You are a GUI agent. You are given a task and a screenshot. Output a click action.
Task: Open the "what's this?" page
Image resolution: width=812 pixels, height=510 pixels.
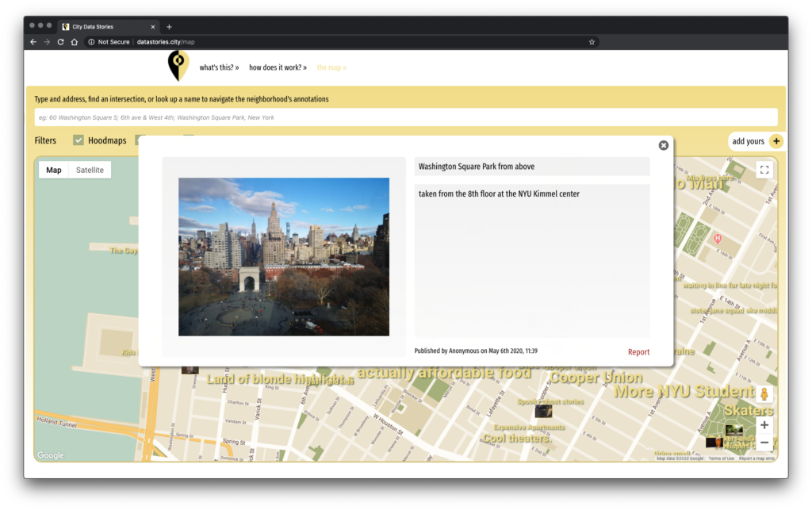coord(219,67)
